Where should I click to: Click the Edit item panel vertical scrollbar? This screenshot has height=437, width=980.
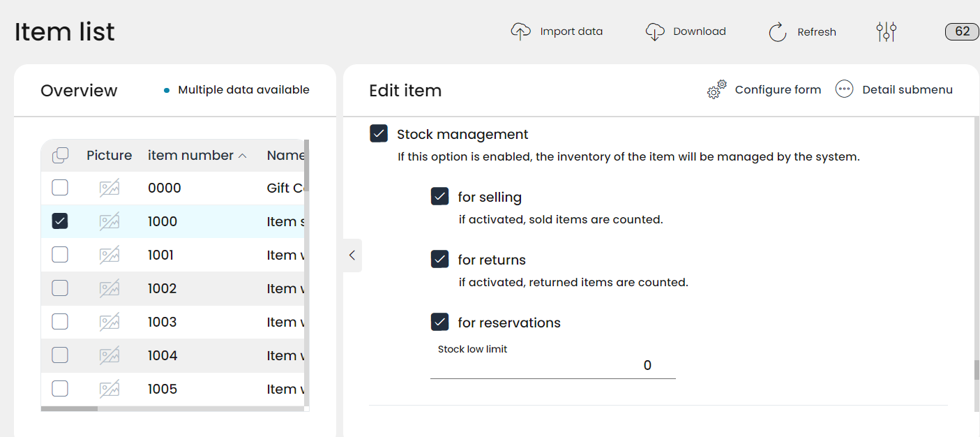(977, 370)
